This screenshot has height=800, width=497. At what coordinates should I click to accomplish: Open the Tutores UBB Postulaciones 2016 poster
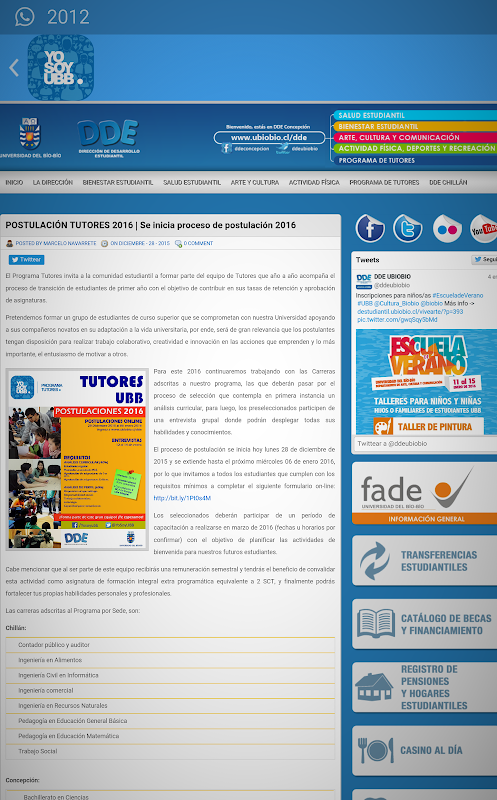77,460
